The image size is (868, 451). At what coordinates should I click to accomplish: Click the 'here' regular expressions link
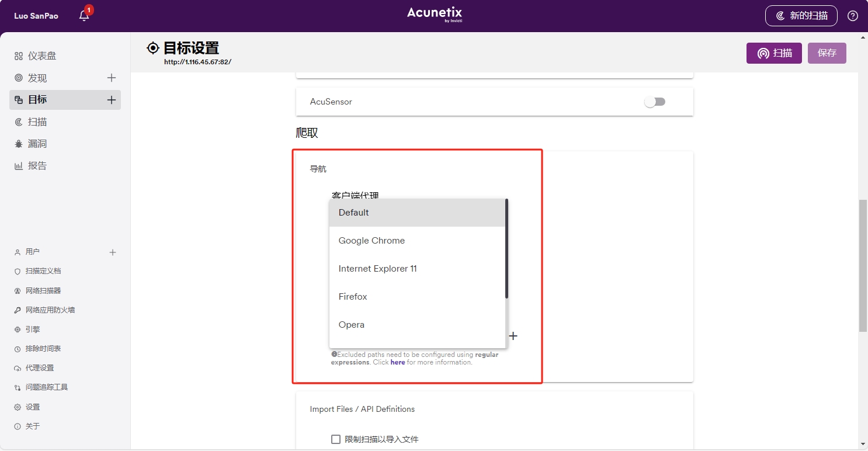tap(398, 362)
